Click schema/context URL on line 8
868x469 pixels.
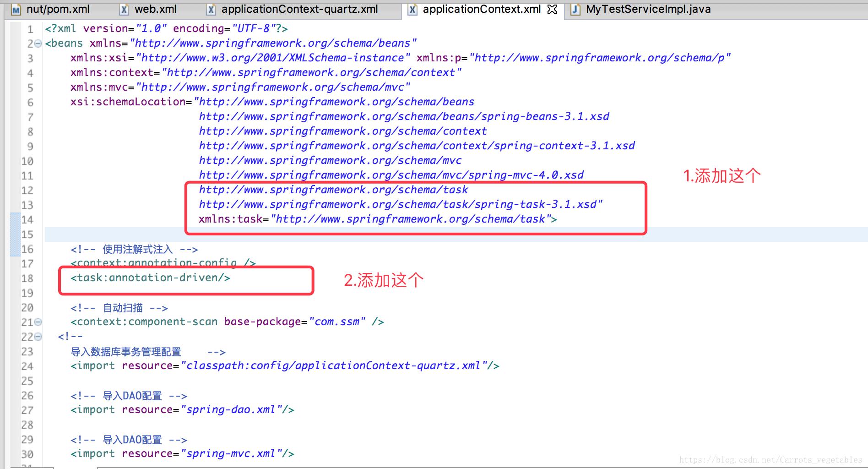coord(343,131)
